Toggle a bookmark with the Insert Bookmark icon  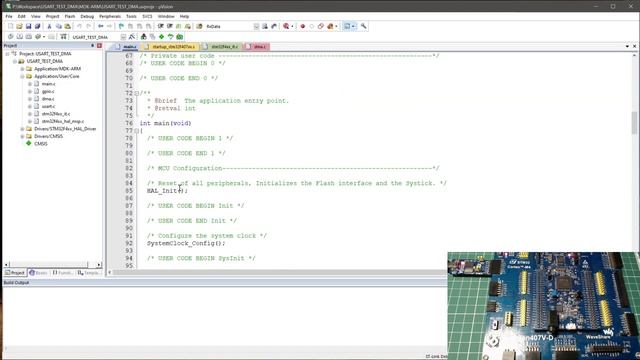pos(121,26)
